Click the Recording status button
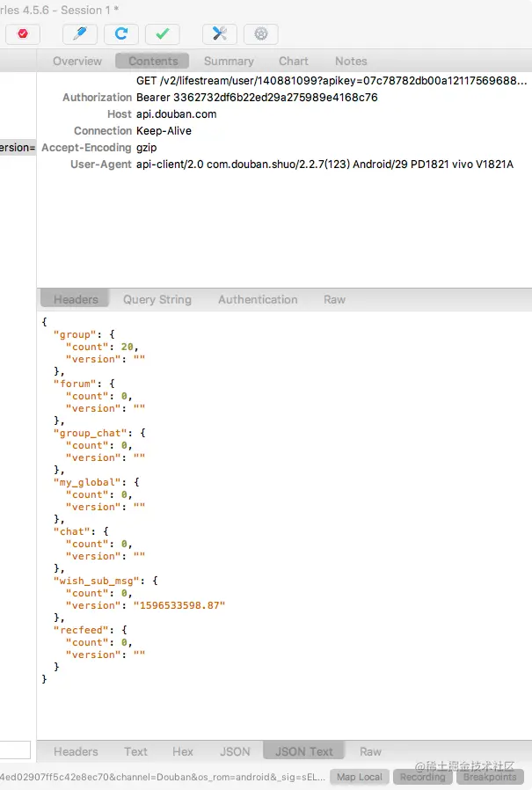 coord(423,777)
